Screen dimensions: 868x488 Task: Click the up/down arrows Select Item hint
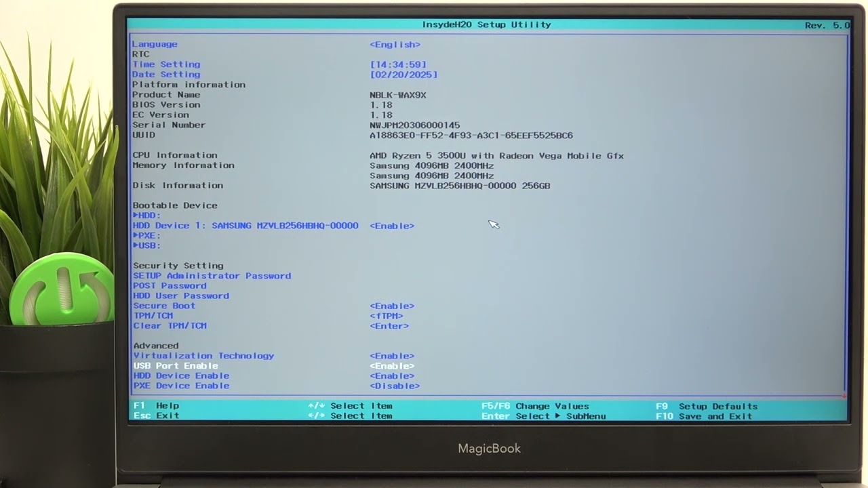(x=350, y=406)
